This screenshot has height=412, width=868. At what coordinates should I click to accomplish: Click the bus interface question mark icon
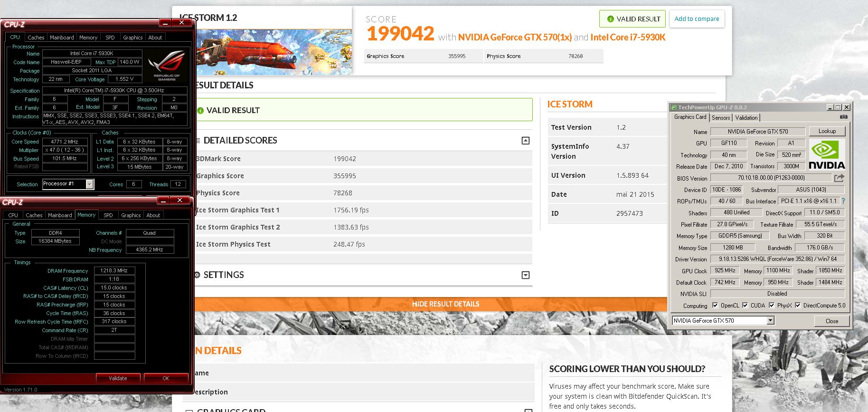[843, 201]
